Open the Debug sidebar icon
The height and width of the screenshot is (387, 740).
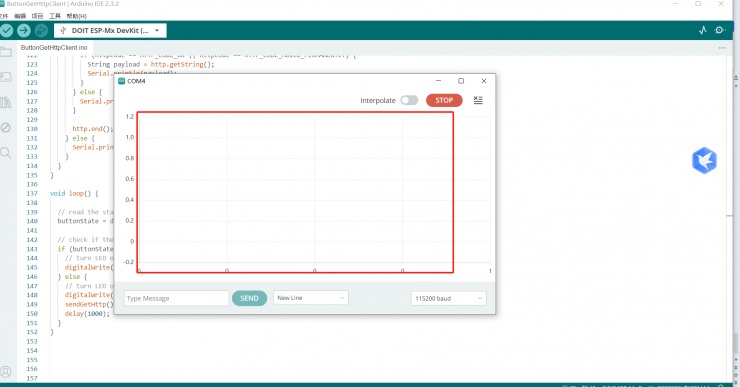[6, 127]
